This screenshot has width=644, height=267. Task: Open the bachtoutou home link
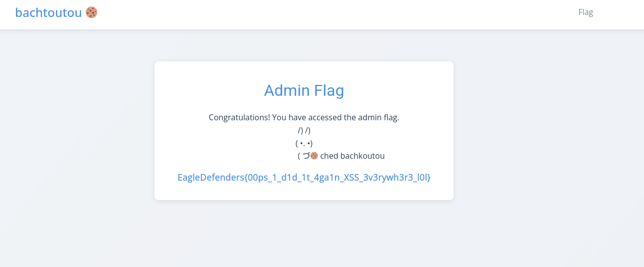pos(56,12)
